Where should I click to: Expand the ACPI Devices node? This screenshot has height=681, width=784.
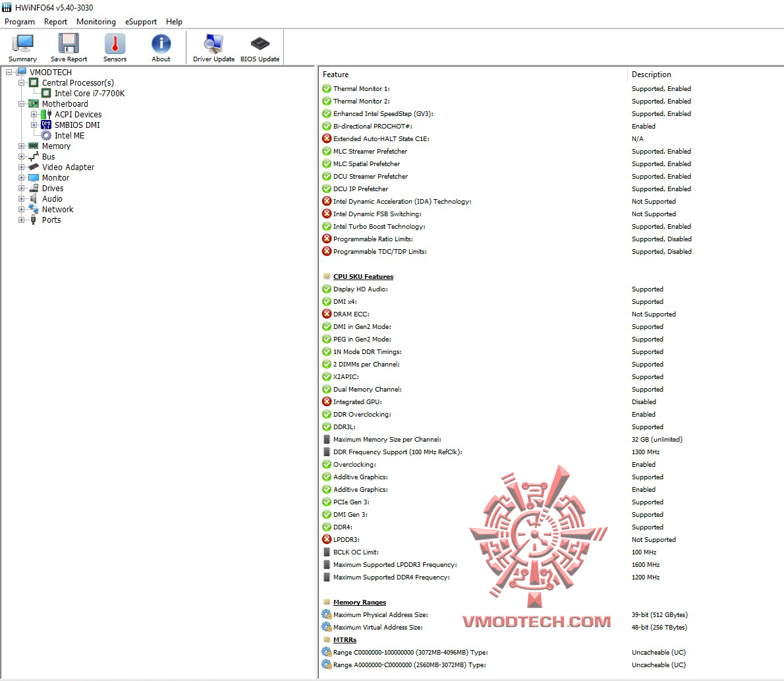pyautogui.click(x=34, y=115)
